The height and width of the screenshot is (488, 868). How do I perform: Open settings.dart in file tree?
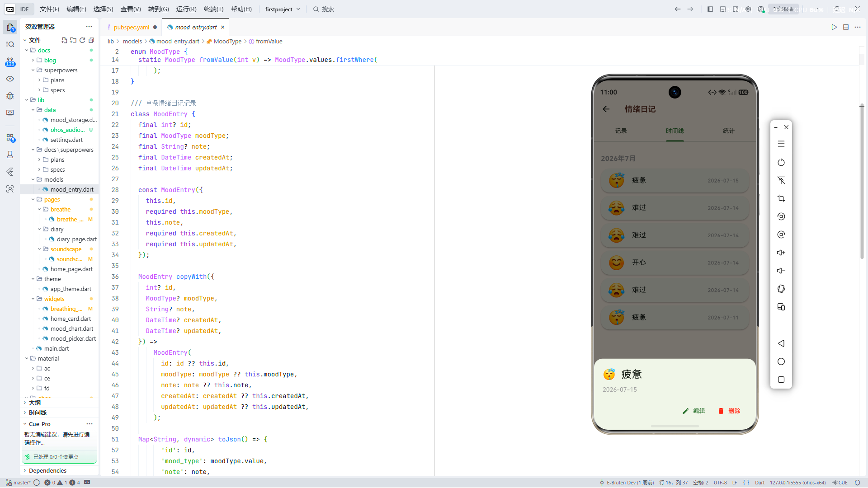(66, 140)
